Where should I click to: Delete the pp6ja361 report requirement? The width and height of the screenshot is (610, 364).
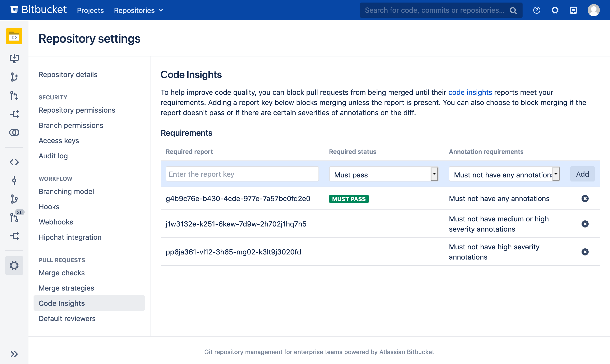tap(585, 252)
